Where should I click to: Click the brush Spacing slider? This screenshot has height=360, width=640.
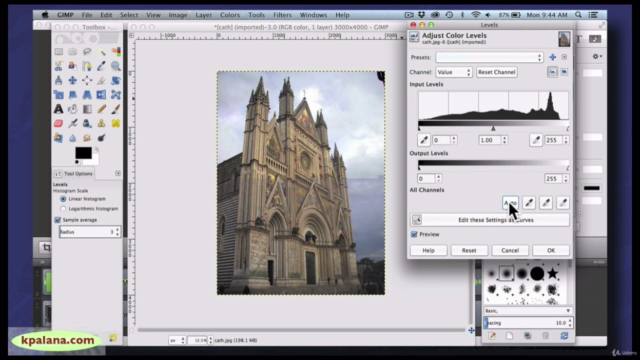[x=528, y=323]
